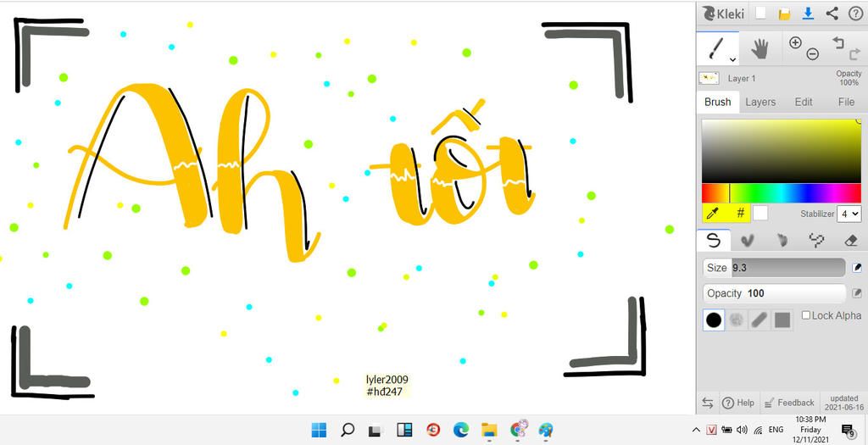Click the Size slider

[774, 268]
